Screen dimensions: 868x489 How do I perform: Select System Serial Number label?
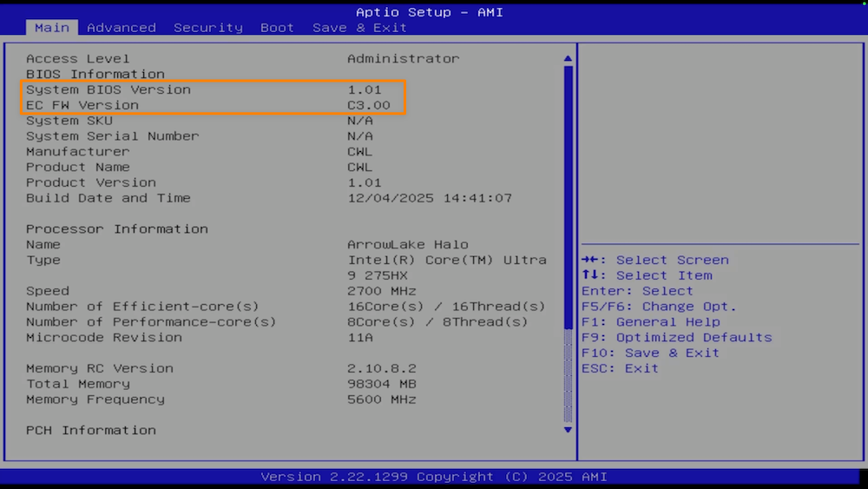pos(112,136)
